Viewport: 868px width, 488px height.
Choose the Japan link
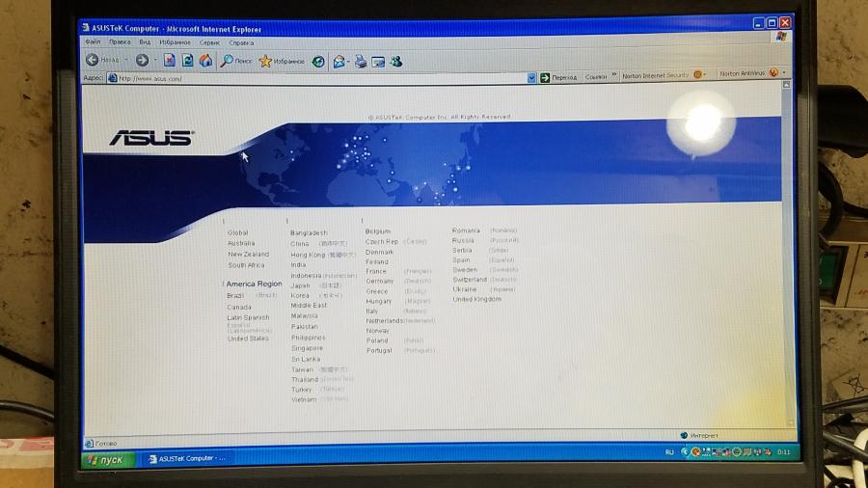[300, 286]
